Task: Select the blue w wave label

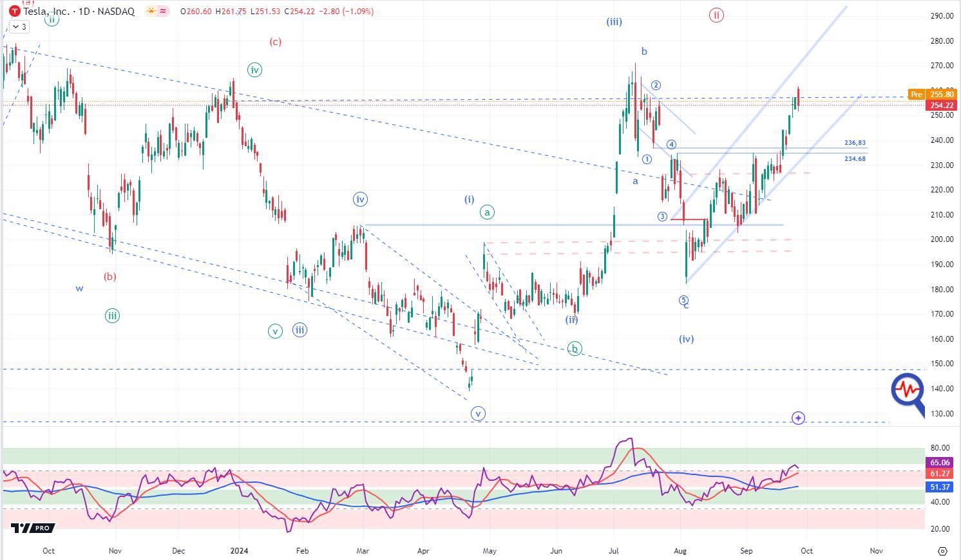Action: [x=79, y=288]
